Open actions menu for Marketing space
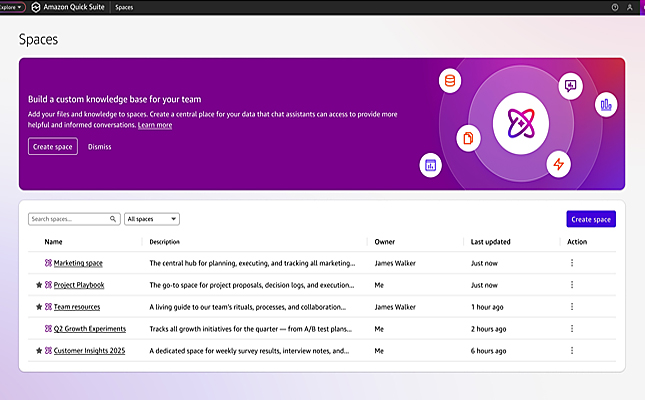The height and width of the screenshot is (400, 645). click(572, 263)
